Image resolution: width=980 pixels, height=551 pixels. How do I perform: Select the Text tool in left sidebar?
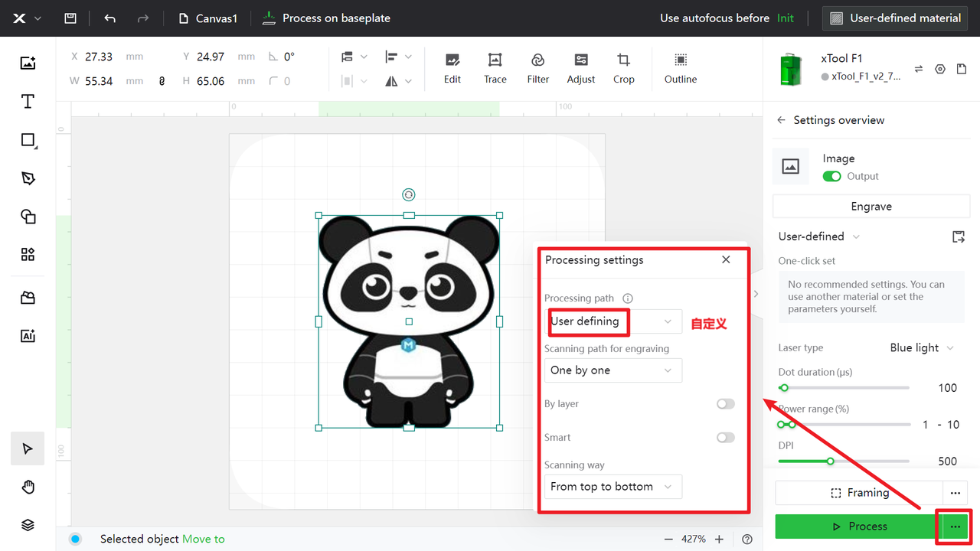coord(28,101)
